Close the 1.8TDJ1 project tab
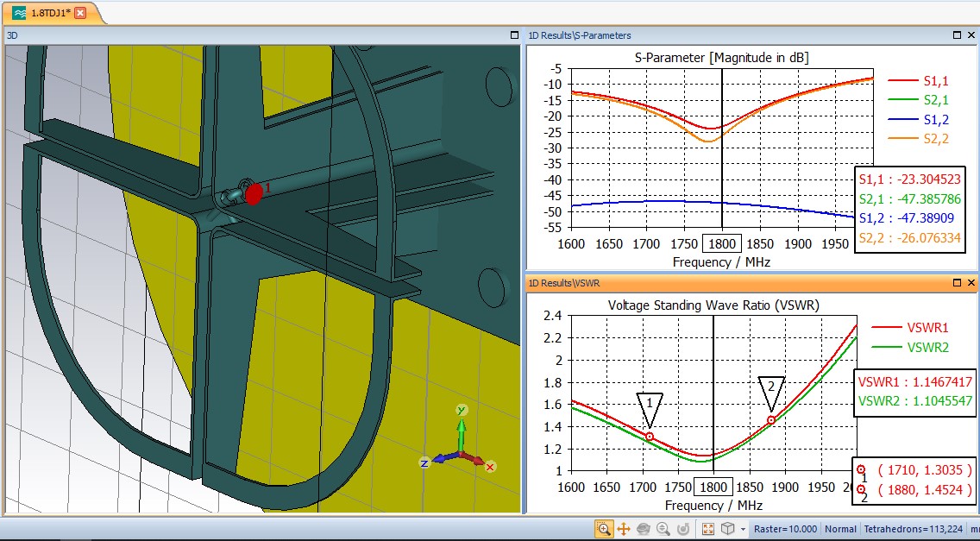This screenshot has width=980, height=541. coord(80,13)
